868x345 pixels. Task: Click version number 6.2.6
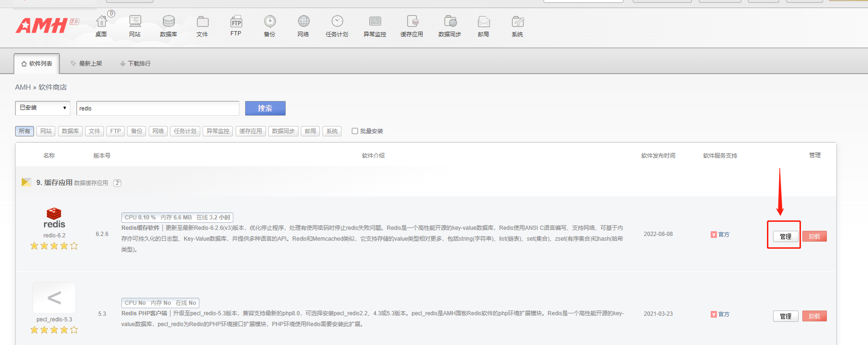pyautogui.click(x=102, y=234)
